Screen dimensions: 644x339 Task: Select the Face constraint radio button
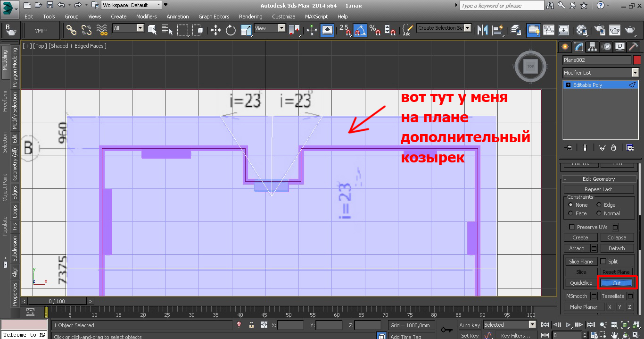(571, 213)
